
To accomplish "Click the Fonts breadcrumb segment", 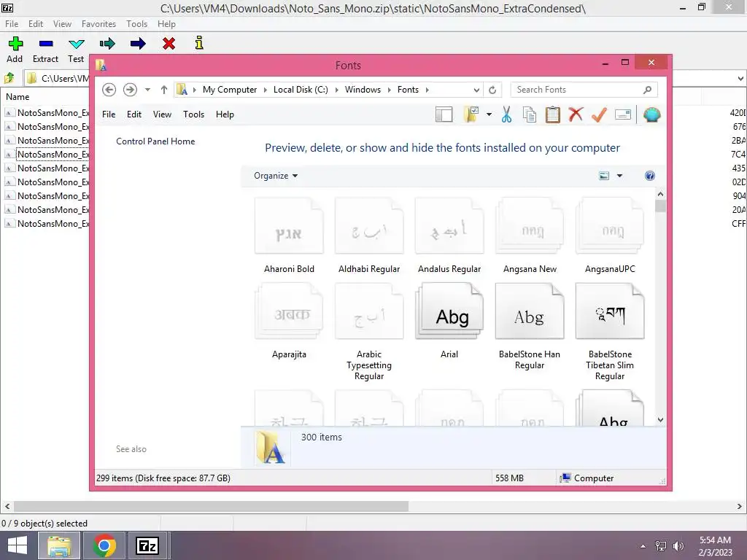I will pos(408,90).
